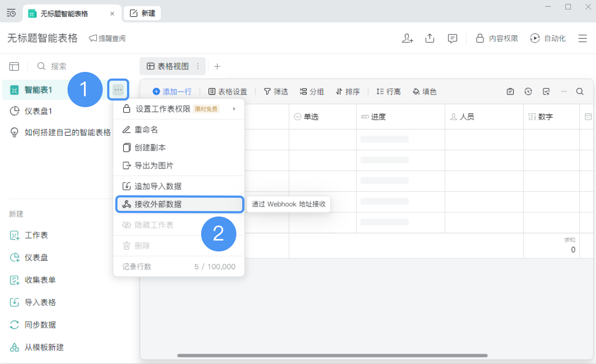Choose 追加导入数据 from the menu

179,186
